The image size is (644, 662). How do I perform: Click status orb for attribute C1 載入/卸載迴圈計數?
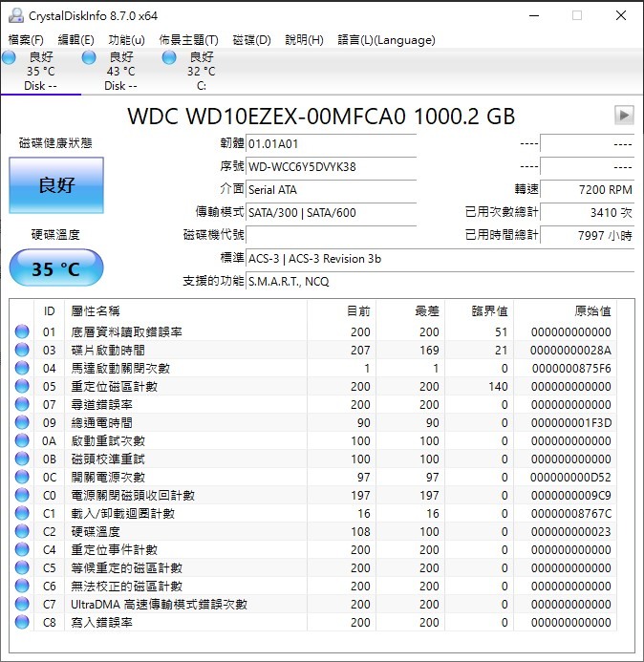22,513
